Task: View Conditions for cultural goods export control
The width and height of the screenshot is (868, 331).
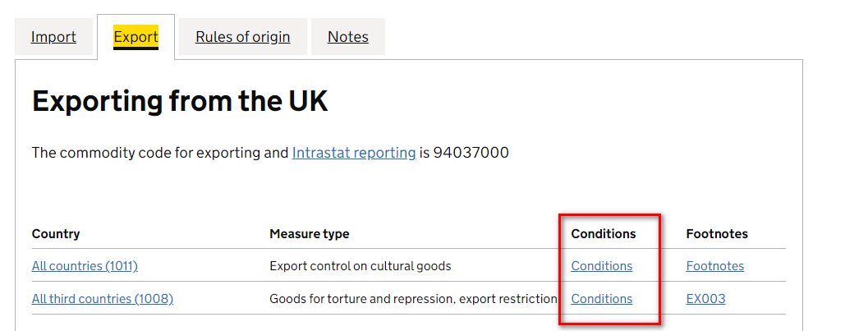Action: click(602, 266)
